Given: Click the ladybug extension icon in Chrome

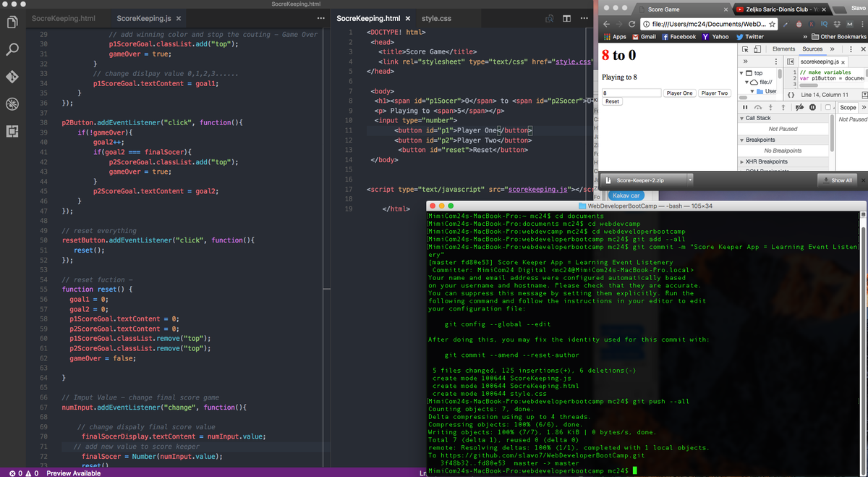Looking at the screenshot, I should tap(799, 25).
